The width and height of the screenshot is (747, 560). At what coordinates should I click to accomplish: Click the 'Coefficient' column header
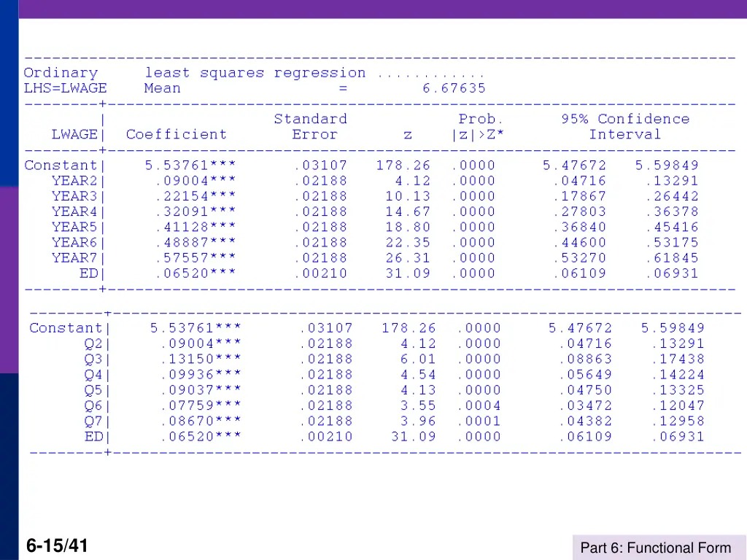click(x=177, y=134)
